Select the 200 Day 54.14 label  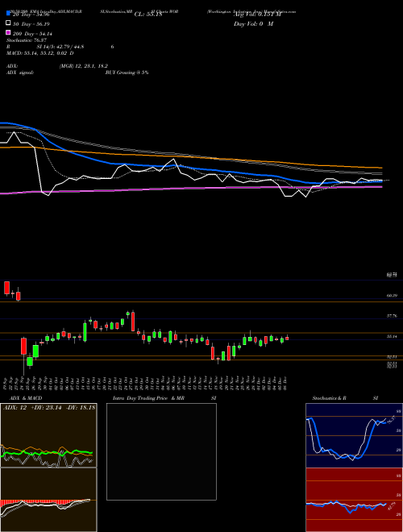pyautogui.click(x=32, y=34)
